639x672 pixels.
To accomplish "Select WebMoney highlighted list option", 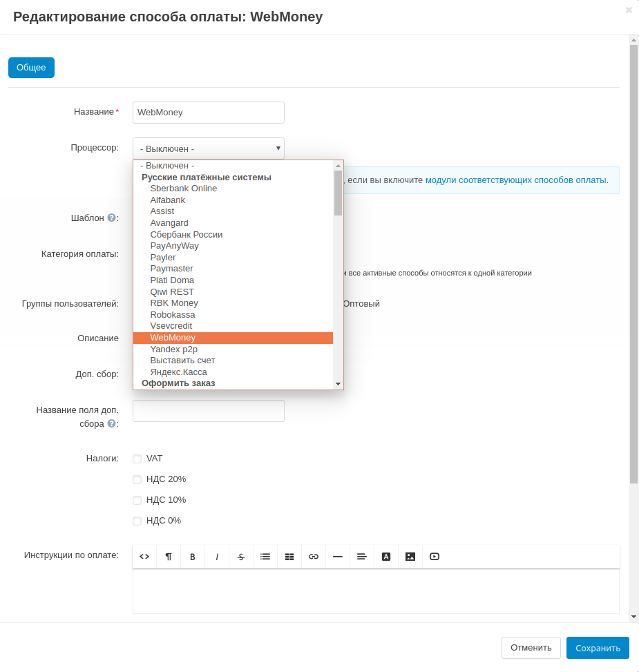I will click(173, 338).
